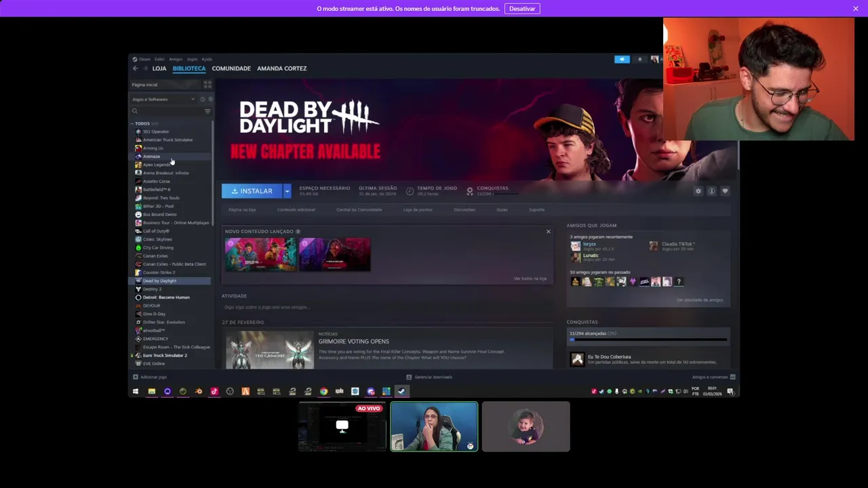Click activity post field Diga algo sobre o jogo
The width and height of the screenshot is (868, 488).
[x=387, y=307]
